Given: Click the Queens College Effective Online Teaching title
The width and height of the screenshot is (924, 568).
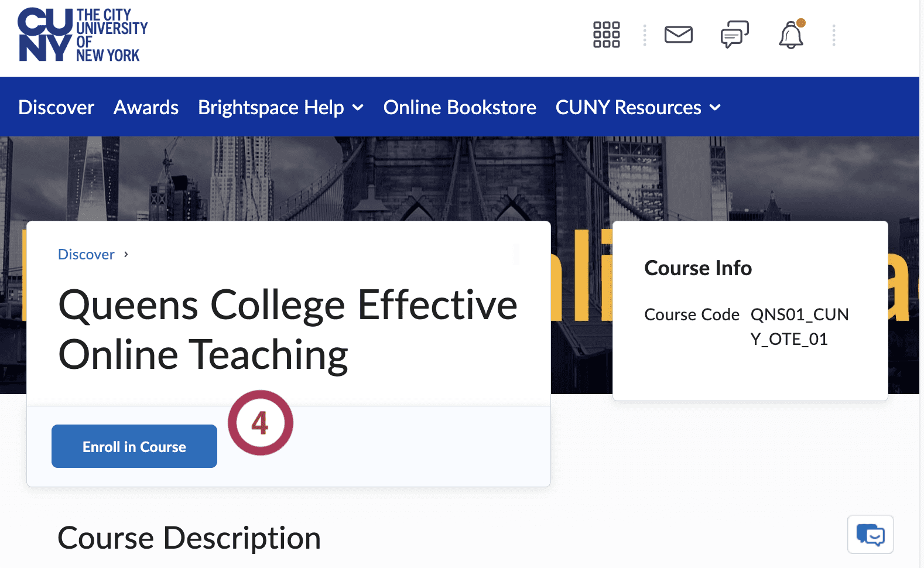Looking at the screenshot, I should tap(288, 330).
